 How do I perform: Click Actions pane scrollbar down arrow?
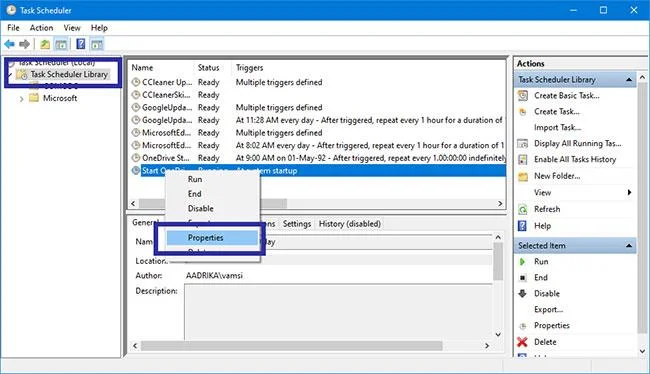643,351
